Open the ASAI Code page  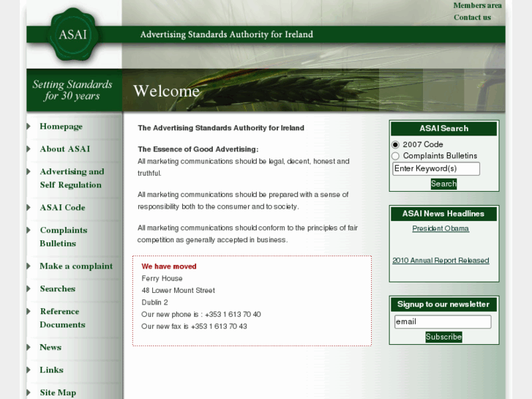[x=62, y=207]
